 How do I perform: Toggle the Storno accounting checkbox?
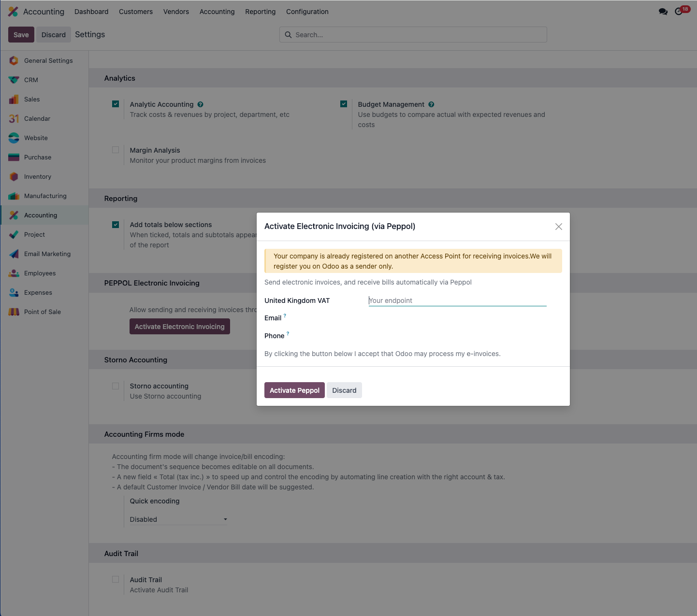click(116, 386)
